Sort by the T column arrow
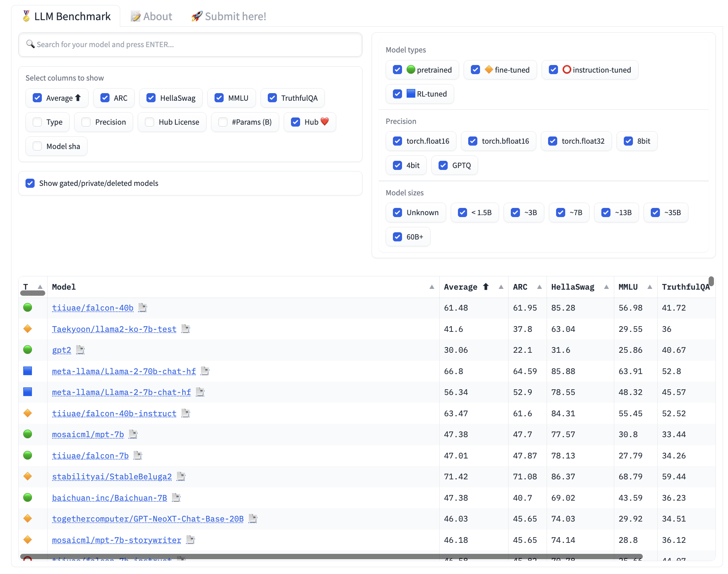 pyautogui.click(x=40, y=287)
